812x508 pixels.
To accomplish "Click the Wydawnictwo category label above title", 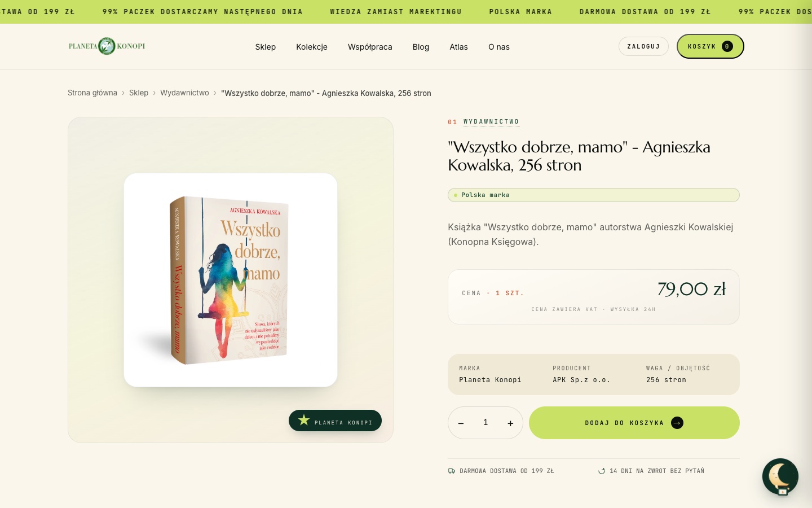I will click(x=491, y=122).
